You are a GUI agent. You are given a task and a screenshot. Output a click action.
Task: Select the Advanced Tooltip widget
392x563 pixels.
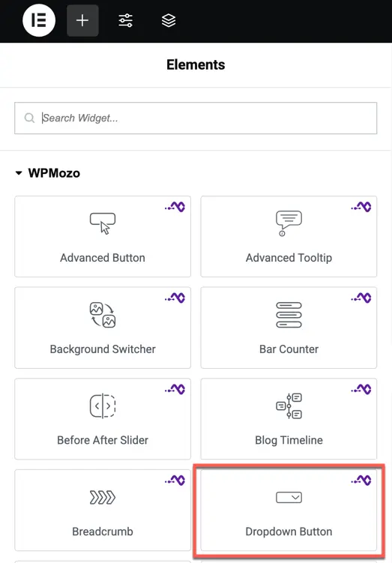(289, 236)
